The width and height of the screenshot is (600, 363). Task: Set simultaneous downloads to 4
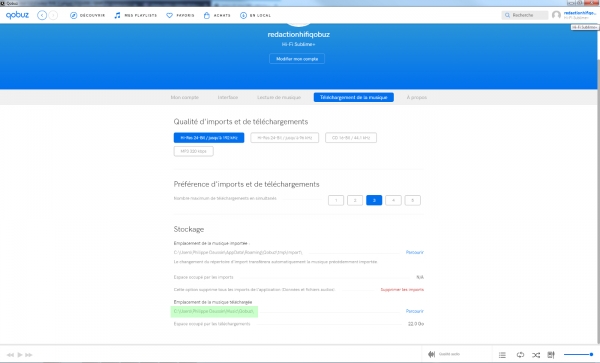point(393,200)
